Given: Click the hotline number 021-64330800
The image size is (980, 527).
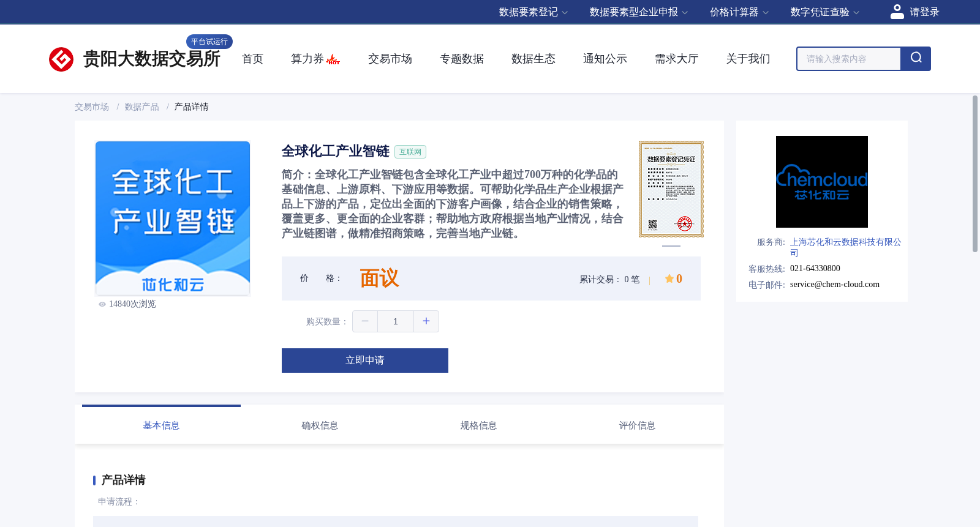Looking at the screenshot, I should [x=815, y=269].
